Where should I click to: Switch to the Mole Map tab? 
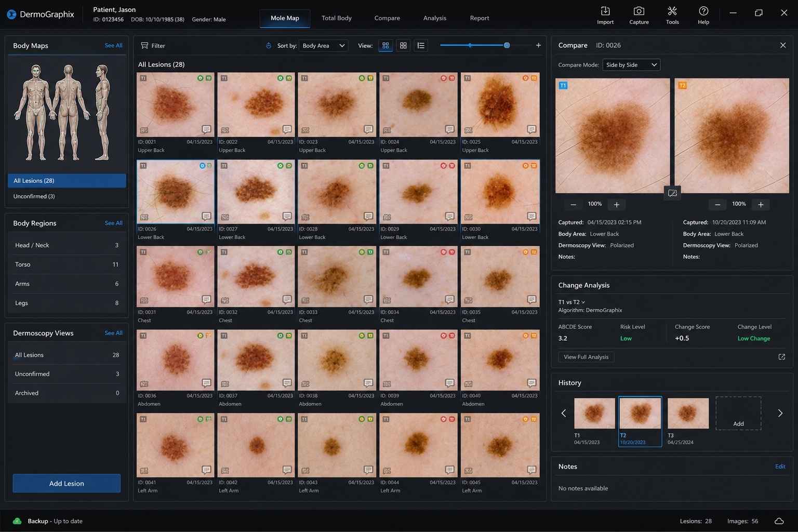[x=285, y=18]
